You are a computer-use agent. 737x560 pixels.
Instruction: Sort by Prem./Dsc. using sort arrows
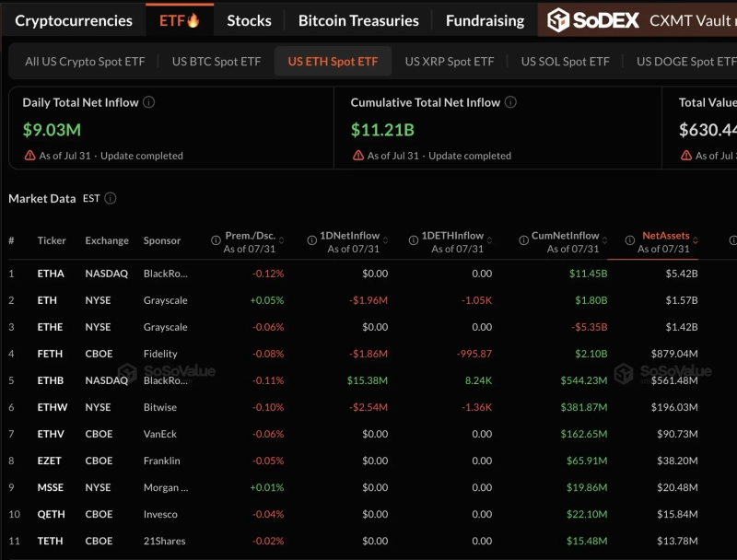281,240
